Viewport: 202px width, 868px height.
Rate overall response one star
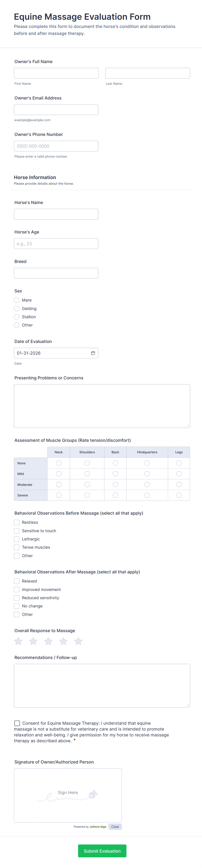(18, 641)
